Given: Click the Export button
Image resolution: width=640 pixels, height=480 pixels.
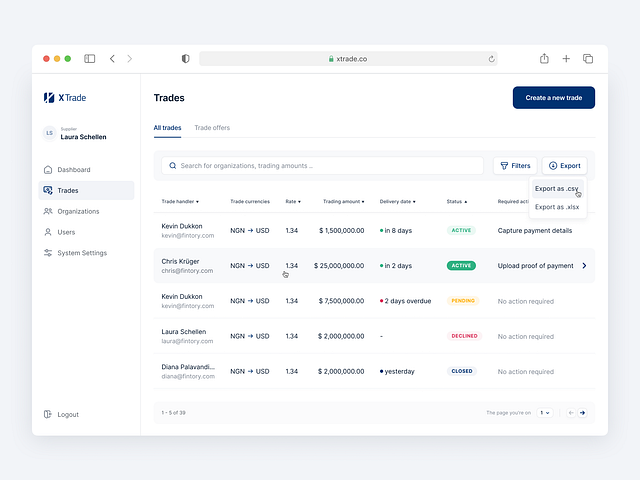Looking at the screenshot, I should (x=564, y=166).
